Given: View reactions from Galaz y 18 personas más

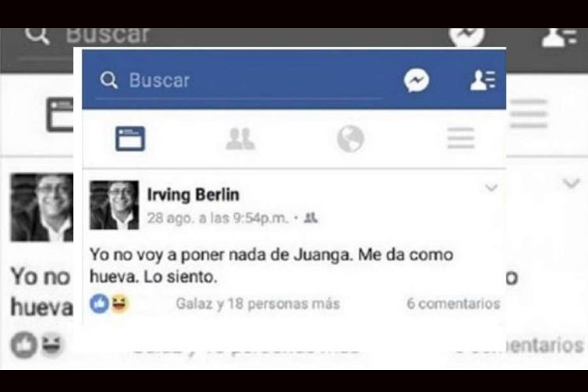Looking at the screenshot, I should tap(258, 303).
